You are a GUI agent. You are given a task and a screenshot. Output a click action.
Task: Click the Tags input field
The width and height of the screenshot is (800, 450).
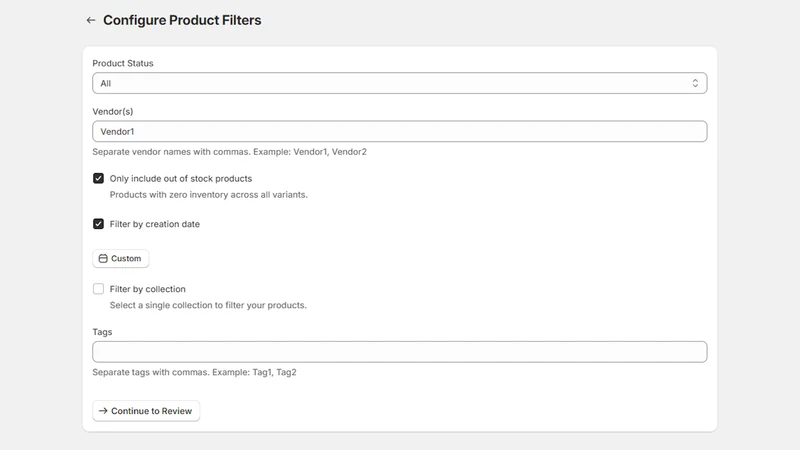(x=399, y=352)
